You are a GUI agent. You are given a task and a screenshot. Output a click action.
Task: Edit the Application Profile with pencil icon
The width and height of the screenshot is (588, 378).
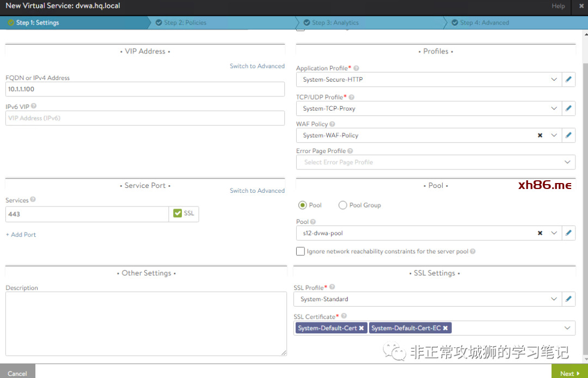[568, 80]
